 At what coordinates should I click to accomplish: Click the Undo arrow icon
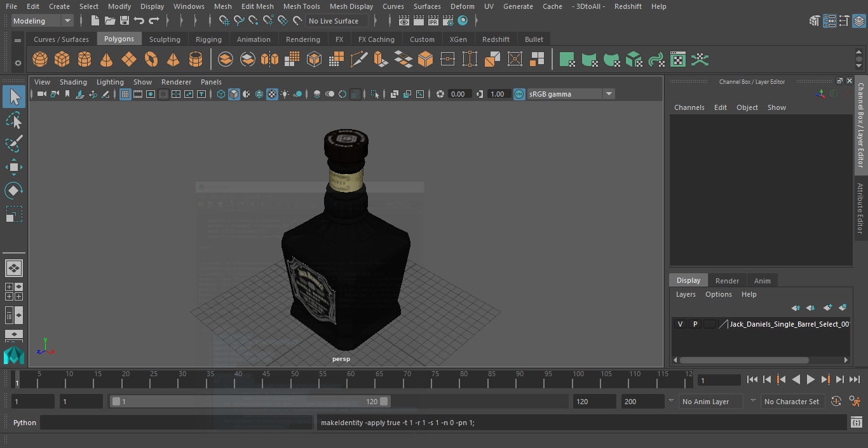[139, 21]
